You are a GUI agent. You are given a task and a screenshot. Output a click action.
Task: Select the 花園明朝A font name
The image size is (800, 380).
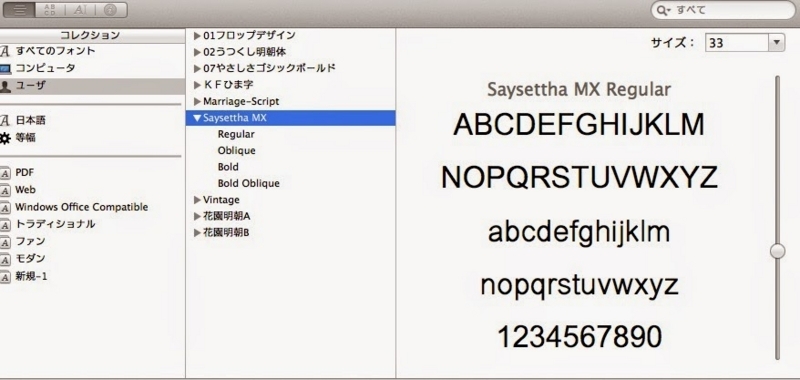click(x=227, y=216)
